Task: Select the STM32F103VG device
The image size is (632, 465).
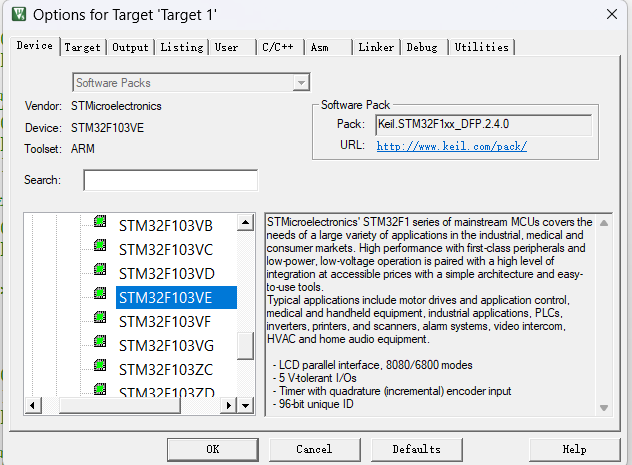Action: [166, 346]
